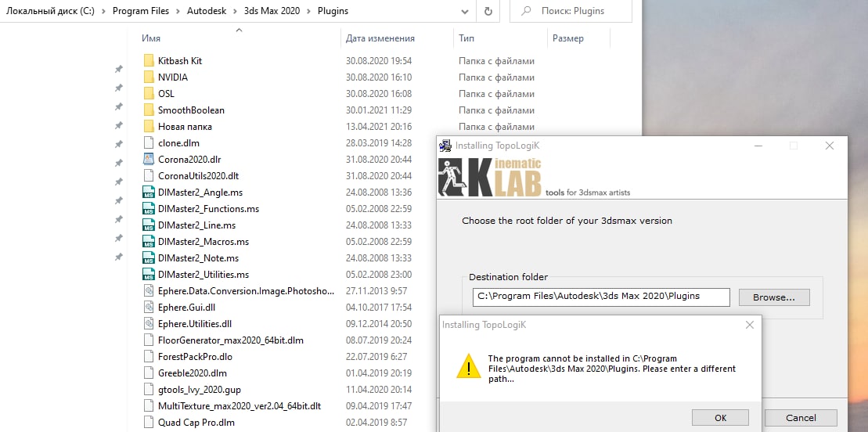Viewport: 868px width, 432px height.
Task: Click the Explorer refresh button
Action: [x=488, y=11]
